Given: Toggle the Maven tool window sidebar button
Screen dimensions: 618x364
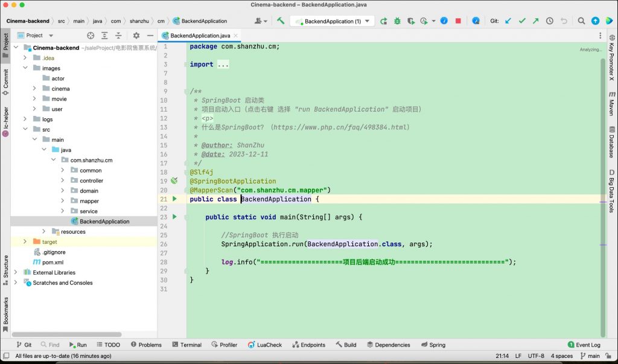Looking at the screenshot, I should [x=612, y=104].
